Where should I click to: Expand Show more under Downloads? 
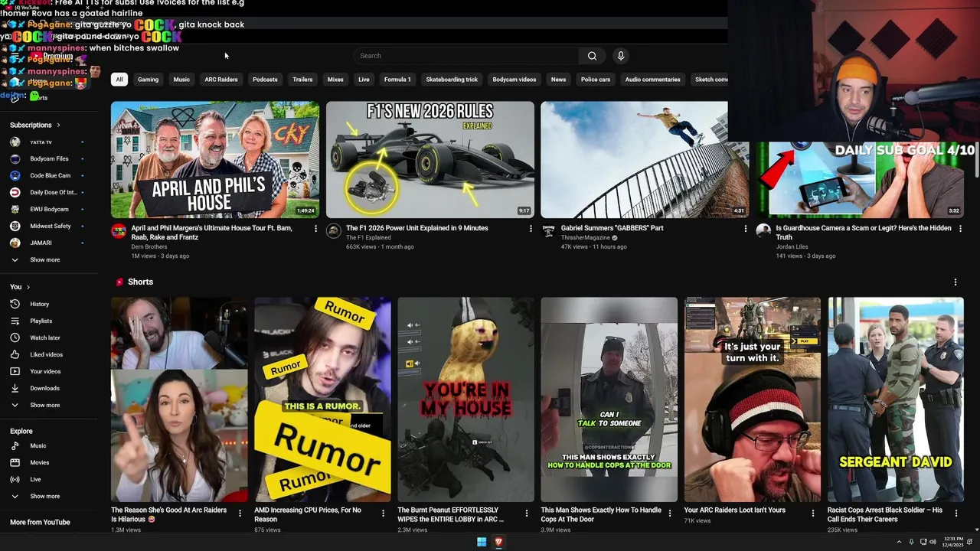tap(44, 405)
